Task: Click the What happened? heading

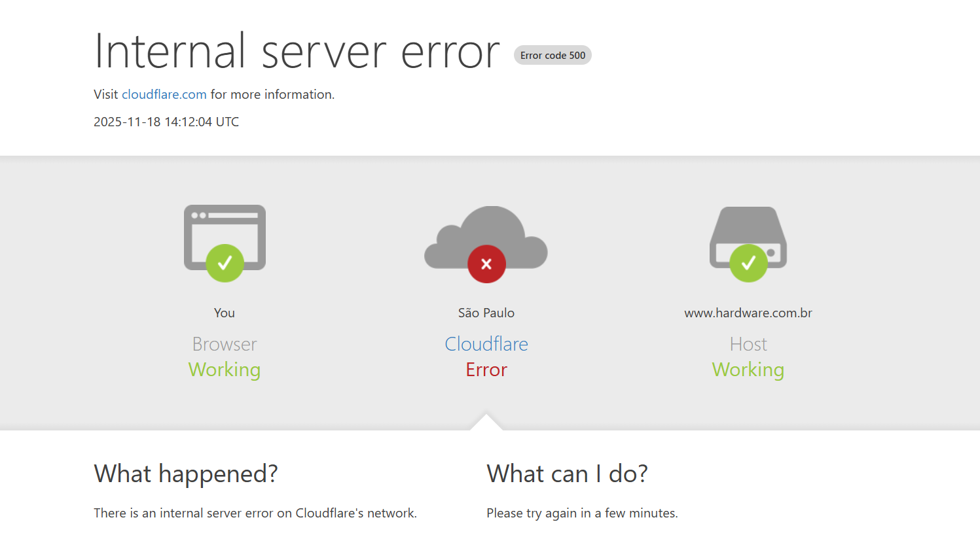Action: [186, 474]
